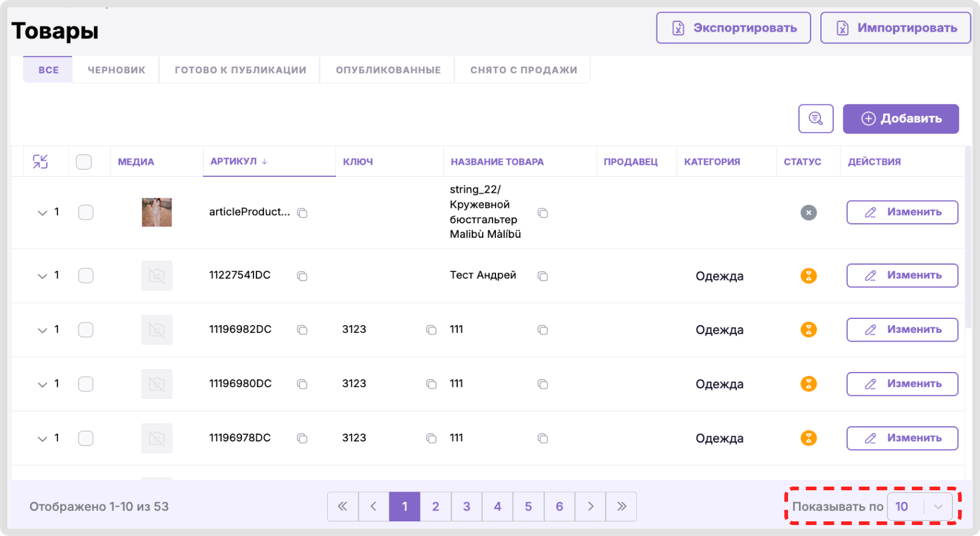Expand the row for articleProduct item

(42, 213)
